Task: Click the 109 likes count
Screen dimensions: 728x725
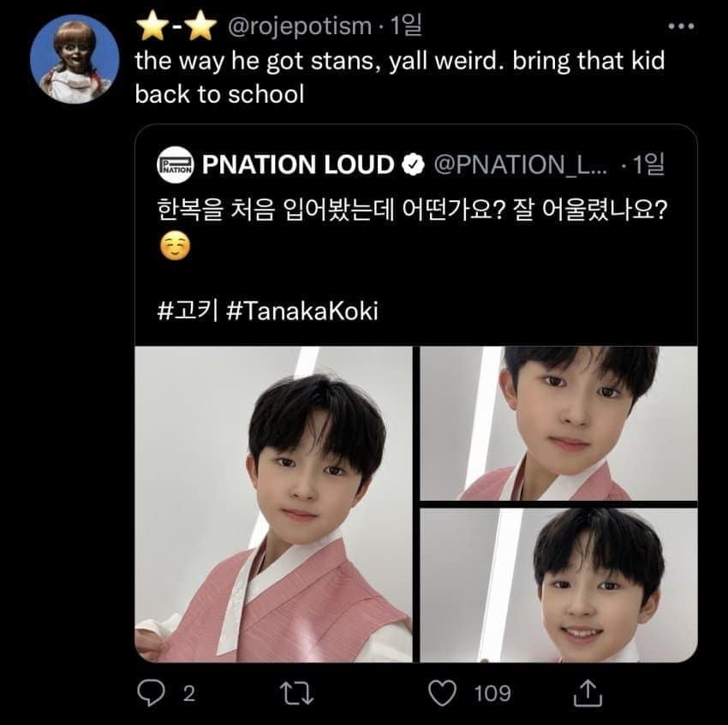Action: point(492,692)
